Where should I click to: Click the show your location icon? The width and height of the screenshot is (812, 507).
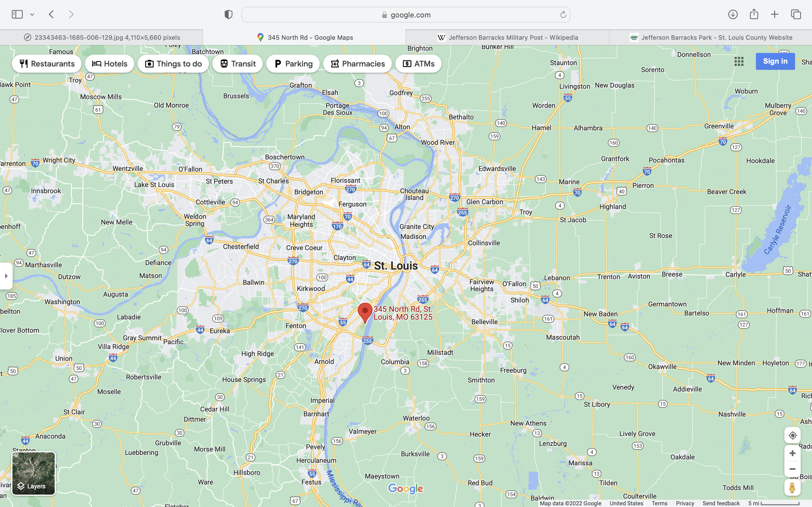(x=792, y=435)
